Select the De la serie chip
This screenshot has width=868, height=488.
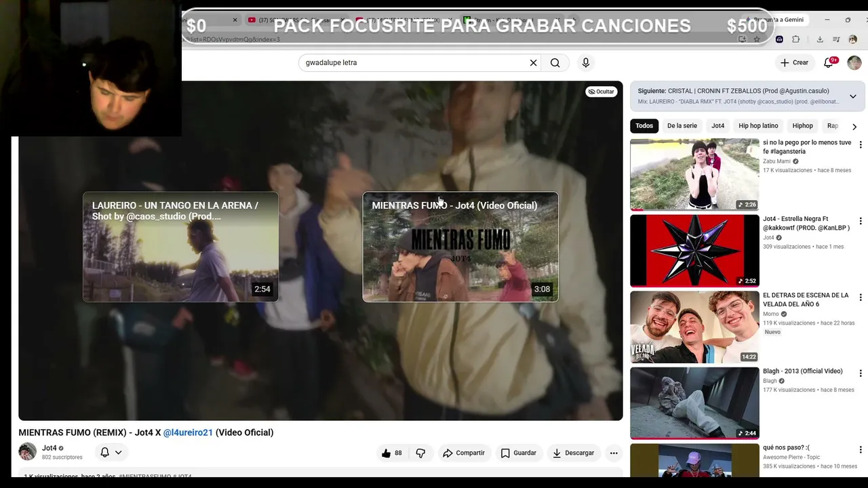[682, 126]
